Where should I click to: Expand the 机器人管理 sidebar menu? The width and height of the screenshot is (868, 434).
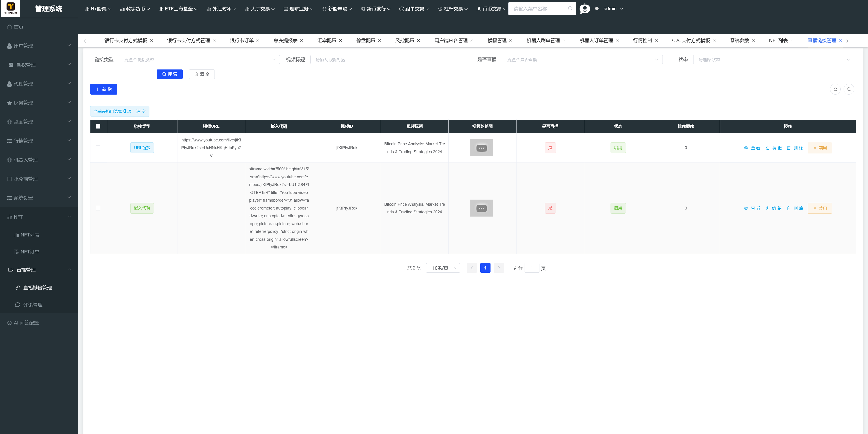[39, 160]
